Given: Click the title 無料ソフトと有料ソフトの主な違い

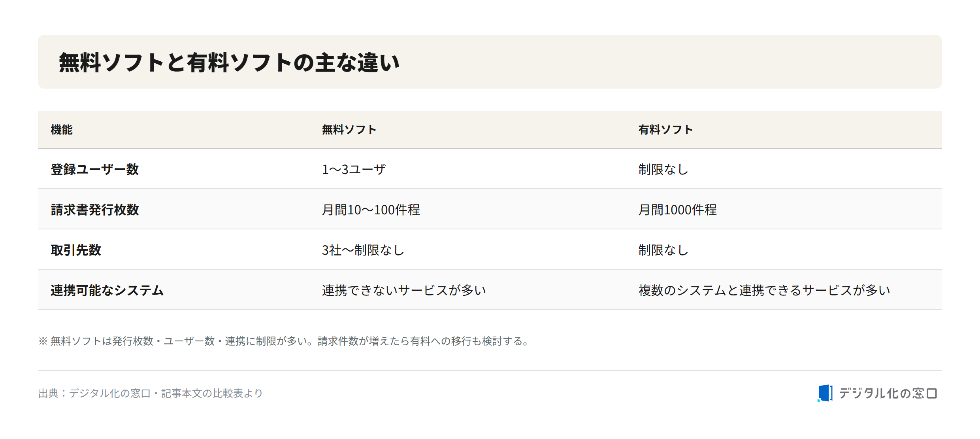Looking at the screenshot, I should pyautogui.click(x=229, y=62).
